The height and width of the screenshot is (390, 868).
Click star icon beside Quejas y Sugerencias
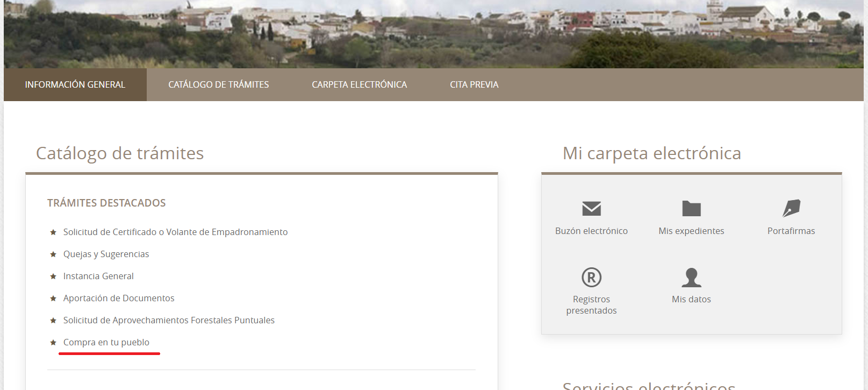pyautogui.click(x=53, y=254)
